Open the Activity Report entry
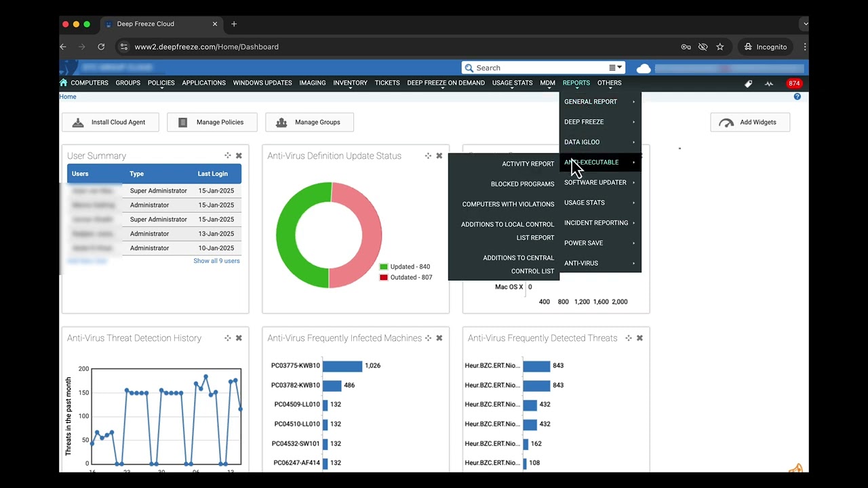This screenshot has height=488, width=868. 528,164
